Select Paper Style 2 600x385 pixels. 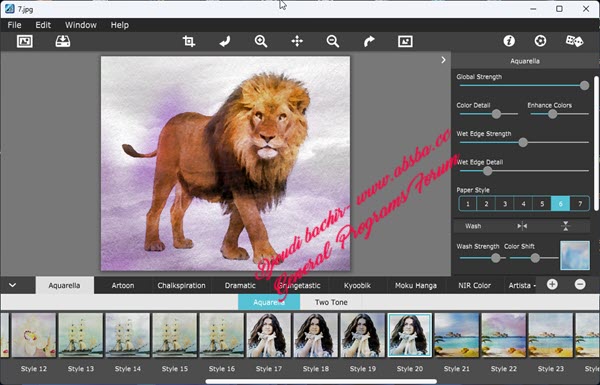pos(486,204)
